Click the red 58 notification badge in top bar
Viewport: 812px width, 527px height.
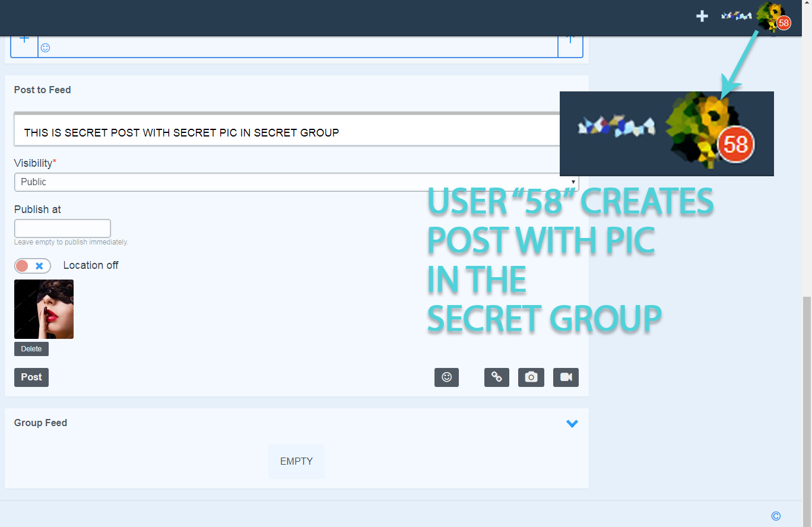coord(784,23)
